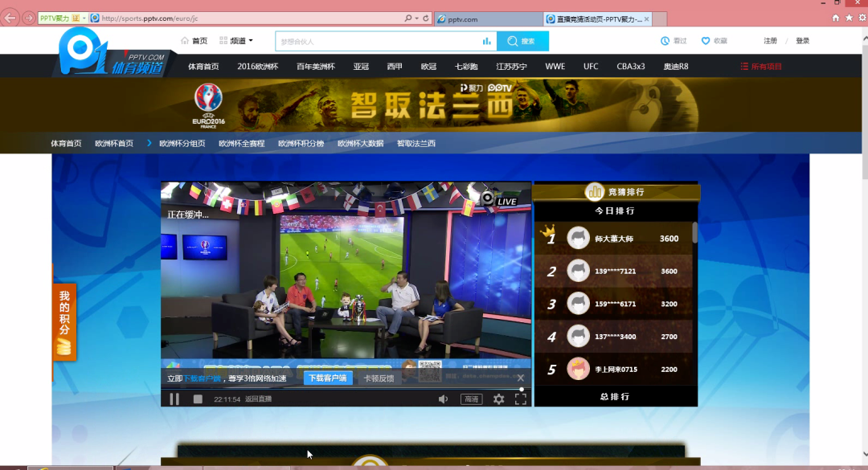Click avatar of 师大董大师

click(x=578, y=238)
